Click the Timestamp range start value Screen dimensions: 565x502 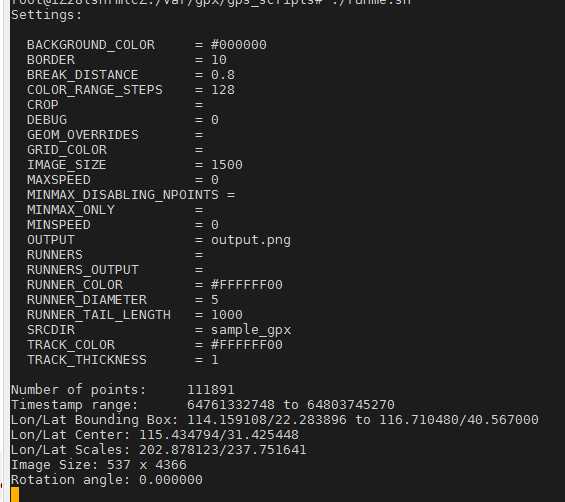click(x=231, y=405)
